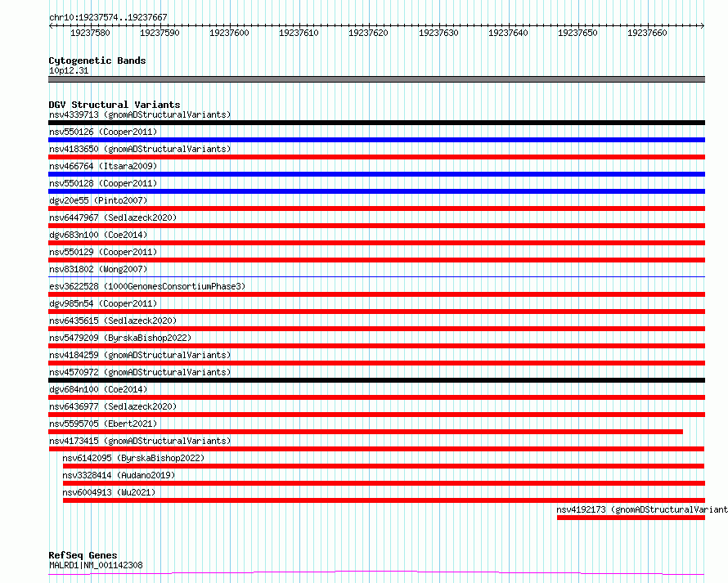Click the blue bar for nsv466764
728x583 pixels.
click(376, 174)
